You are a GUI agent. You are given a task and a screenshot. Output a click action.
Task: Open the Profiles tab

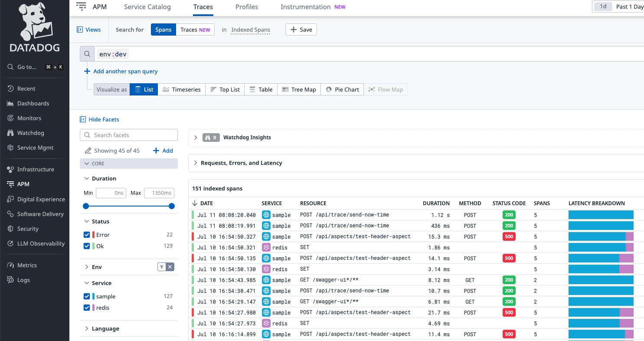(x=247, y=7)
